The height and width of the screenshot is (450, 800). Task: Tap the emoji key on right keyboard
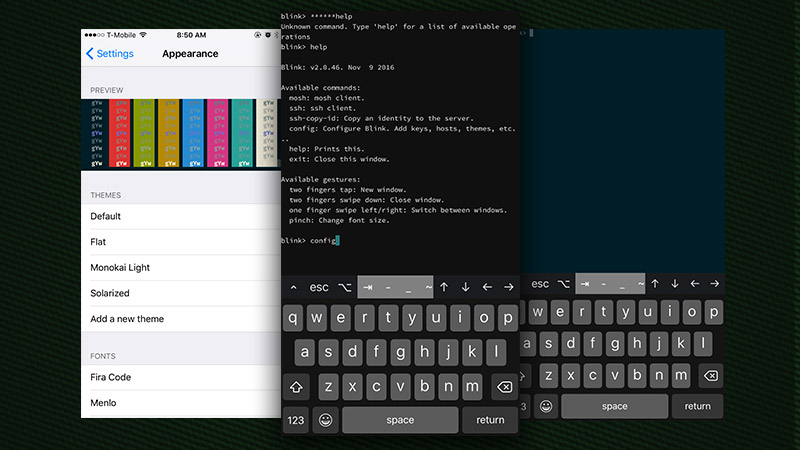click(546, 406)
